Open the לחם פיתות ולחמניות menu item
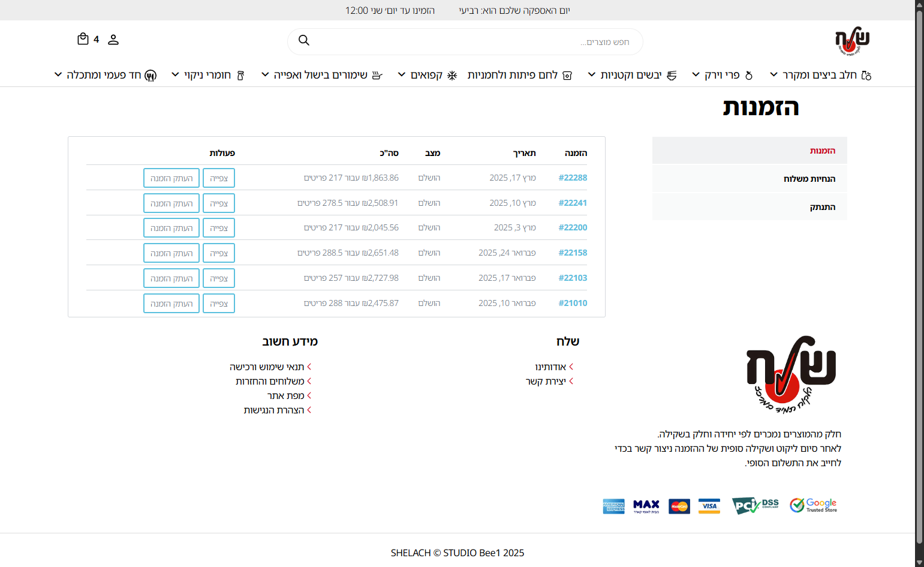The image size is (924, 567). coord(513,75)
